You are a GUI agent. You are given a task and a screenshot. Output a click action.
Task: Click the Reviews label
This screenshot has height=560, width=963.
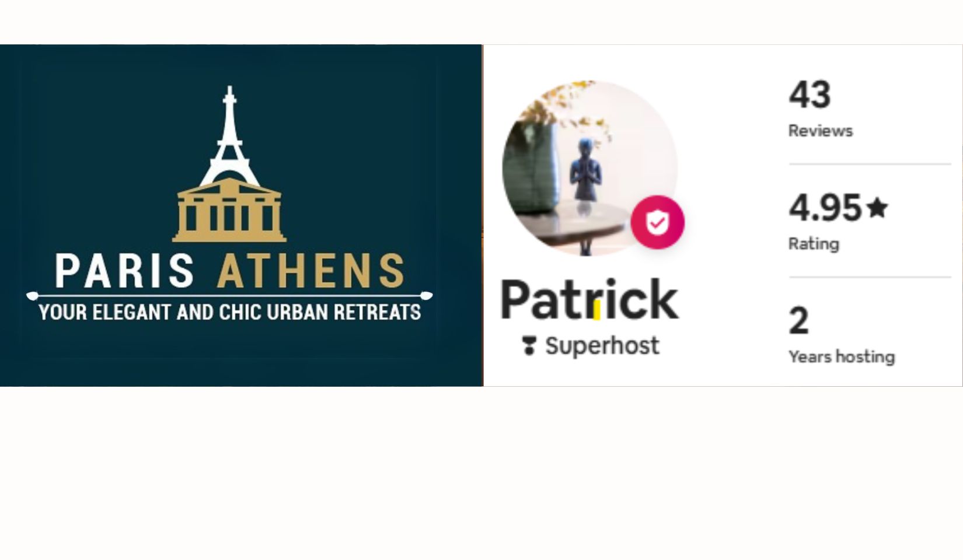click(x=821, y=131)
